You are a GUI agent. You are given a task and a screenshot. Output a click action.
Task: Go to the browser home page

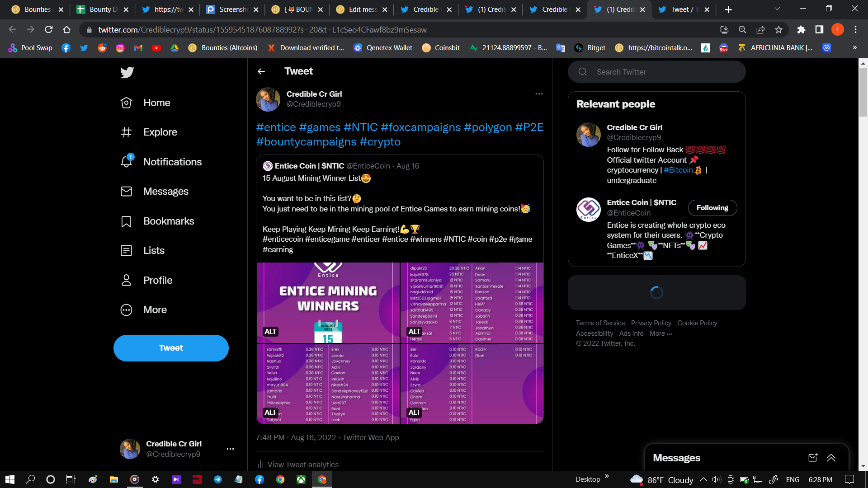point(67,29)
